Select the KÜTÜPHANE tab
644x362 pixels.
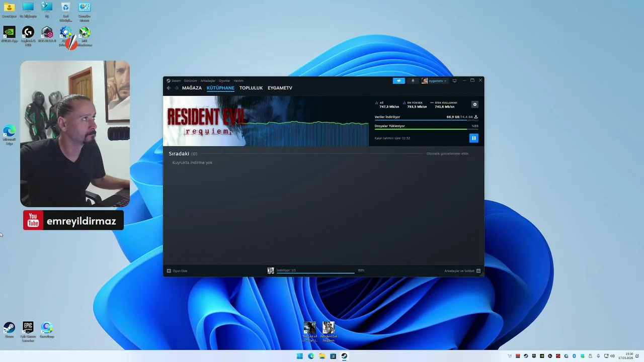[220, 88]
